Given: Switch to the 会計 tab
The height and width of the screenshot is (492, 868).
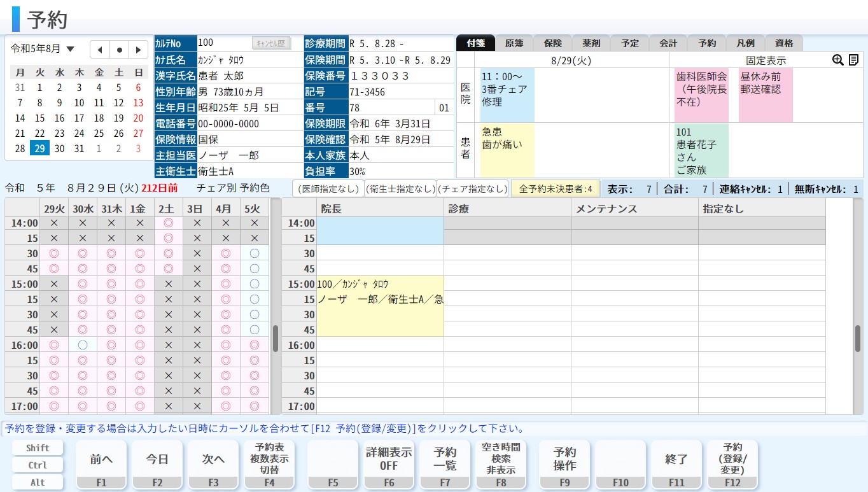Looking at the screenshot, I should pos(668,43).
